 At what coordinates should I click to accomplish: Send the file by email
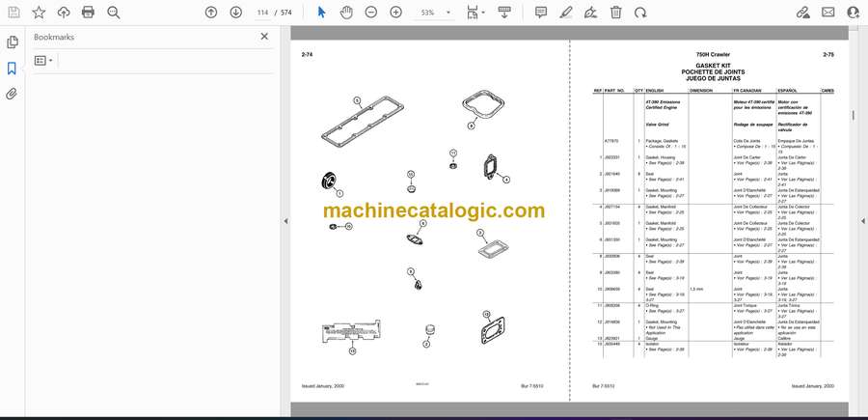tap(828, 13)
